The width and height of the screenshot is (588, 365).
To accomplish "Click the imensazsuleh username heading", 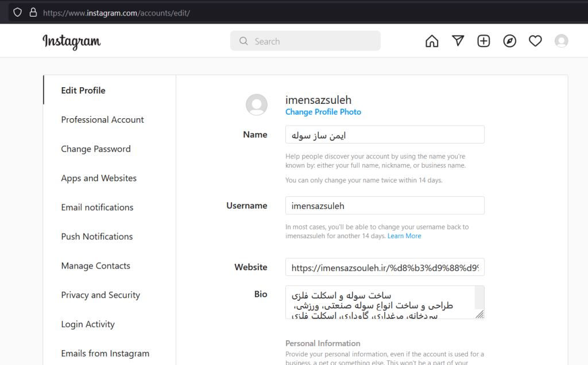I will coord(318,100).
